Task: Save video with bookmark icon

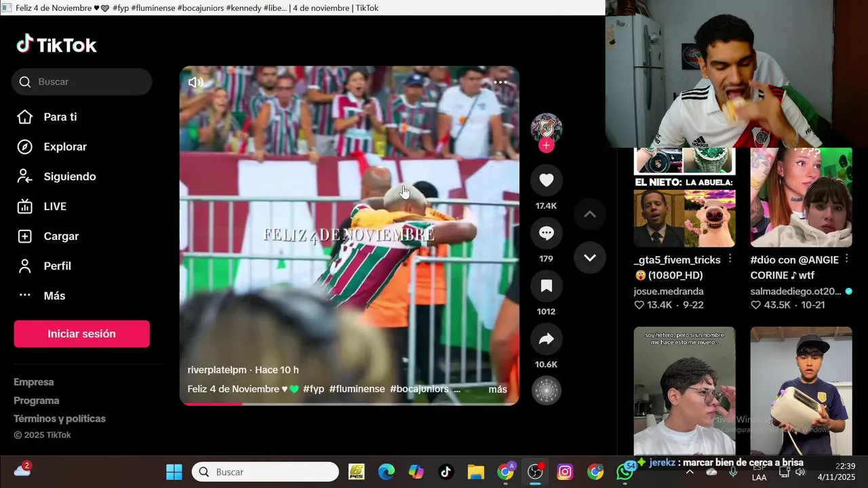Action: (547, 286)
